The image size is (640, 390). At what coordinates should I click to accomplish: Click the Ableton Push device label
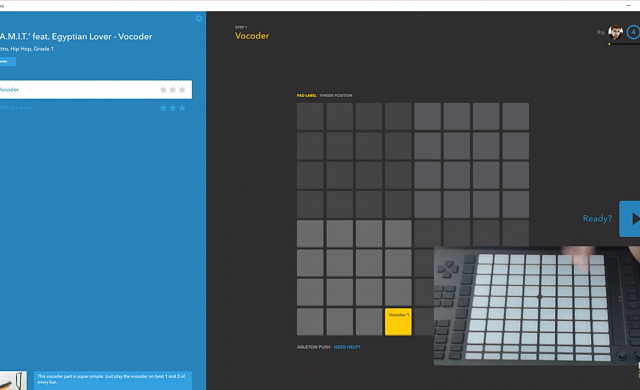[x=313, y=347]
